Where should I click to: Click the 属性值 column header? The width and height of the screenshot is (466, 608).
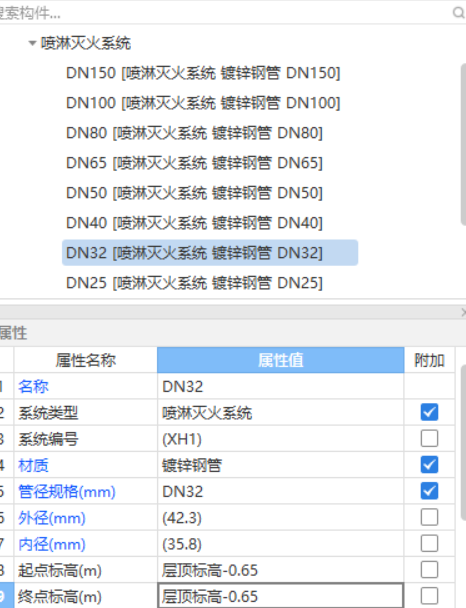(x=281, y=360)
